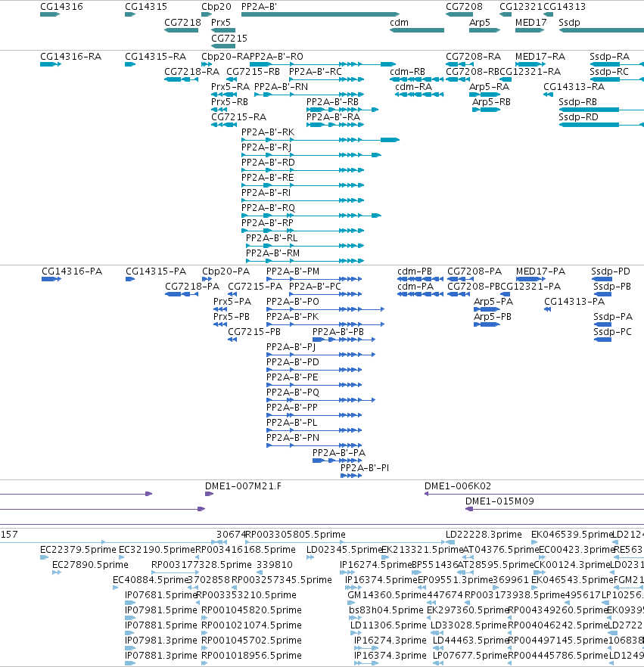Select transcript PP2A-B'-RI label
The width and height of the screenshot is (644, 667).
[x=266, y=193]
